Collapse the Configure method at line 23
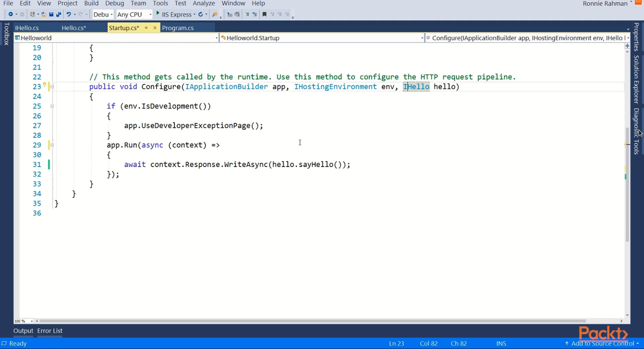Screen dimensions: 644x349 point(52,86)
